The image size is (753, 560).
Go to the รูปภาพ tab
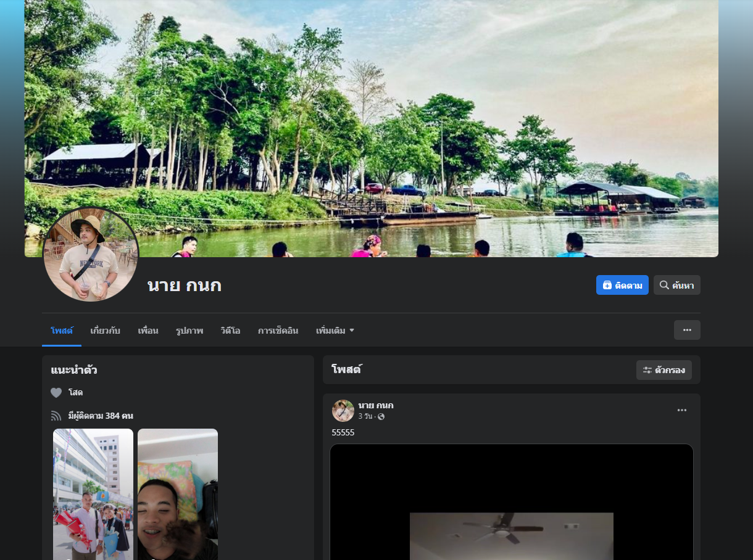[189, 331]
